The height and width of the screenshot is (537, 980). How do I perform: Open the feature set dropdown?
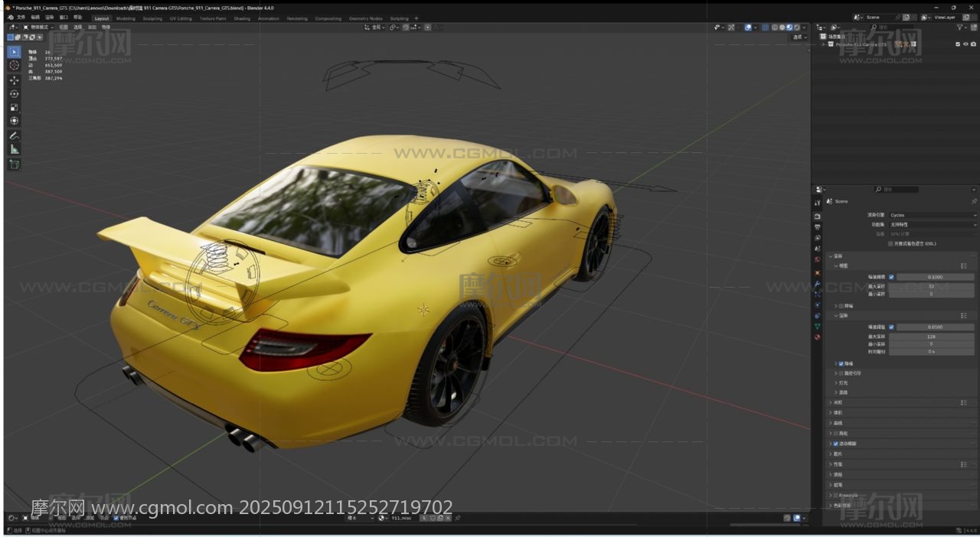tap(933, 225)
